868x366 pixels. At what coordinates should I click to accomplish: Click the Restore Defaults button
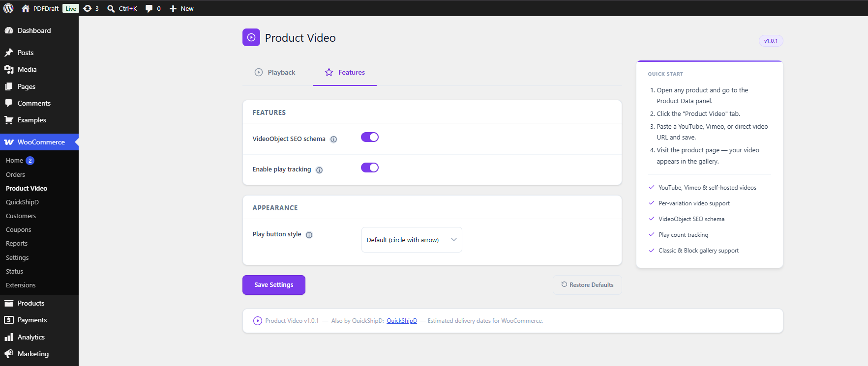tap(587, 285)
